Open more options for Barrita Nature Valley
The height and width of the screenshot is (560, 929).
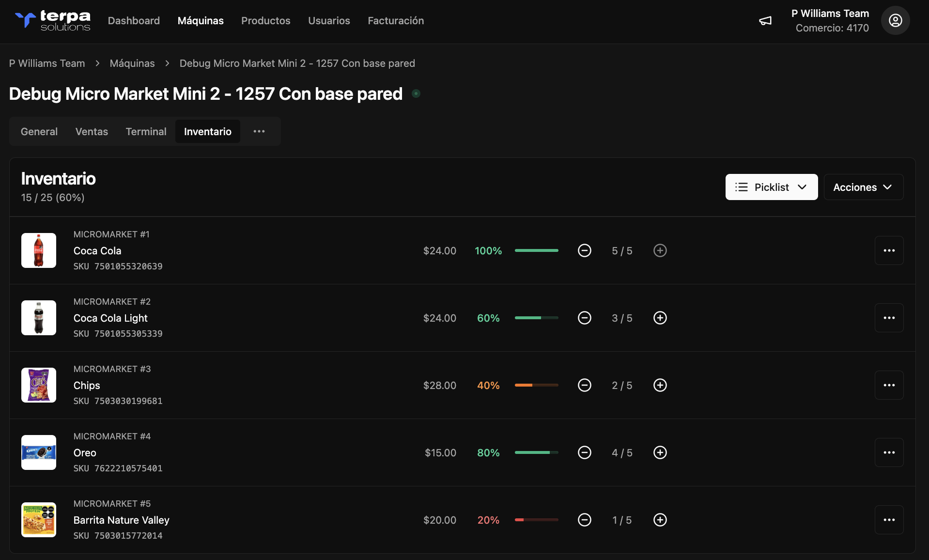pos(889,520)
